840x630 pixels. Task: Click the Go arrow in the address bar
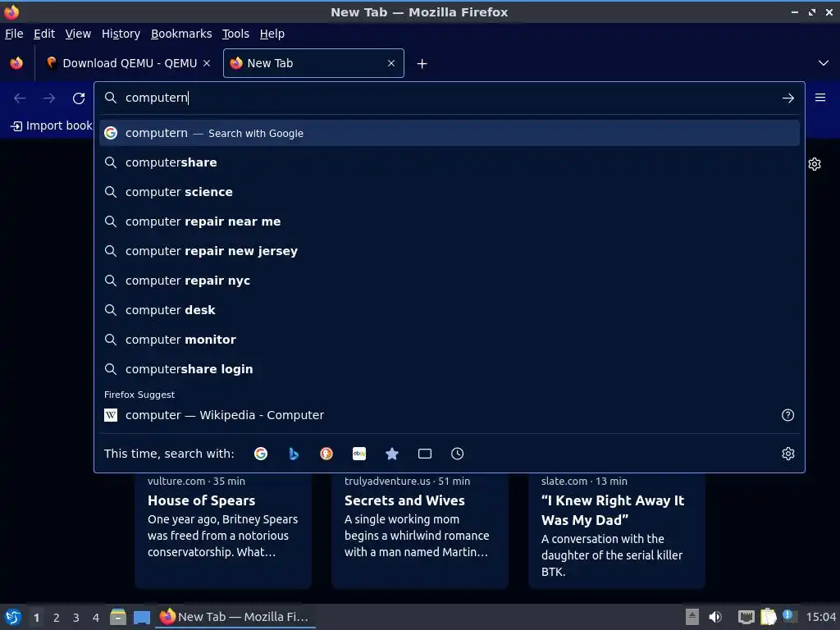[x=787, y=98]
